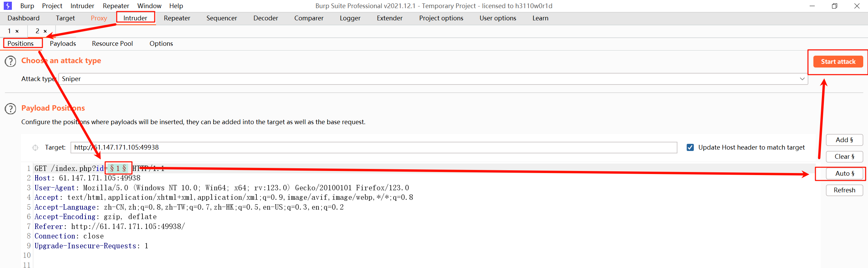Open the Comparer tab
Viewport: 868px width, 268px height.
pyautogui.click(x=309, y=18)
